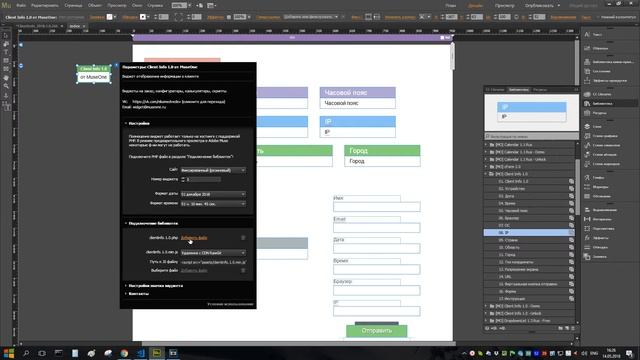Switch to the CC Libraries tab in panel
Screen dimensions: 640x360
(x=495, y=89)
